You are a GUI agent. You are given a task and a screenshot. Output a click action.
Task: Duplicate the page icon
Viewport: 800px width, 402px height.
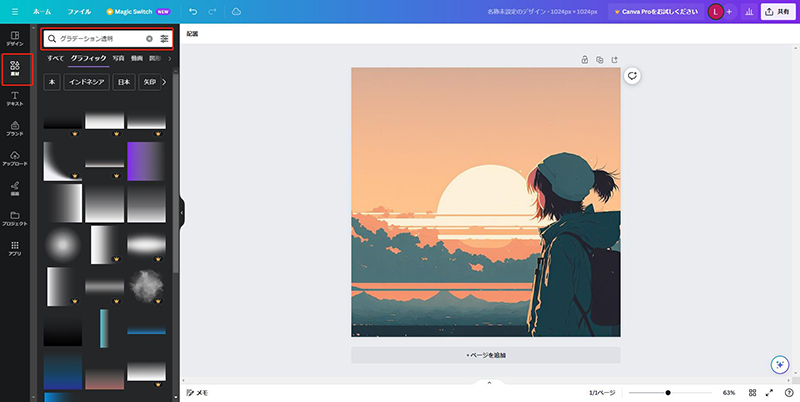[599, 60]
